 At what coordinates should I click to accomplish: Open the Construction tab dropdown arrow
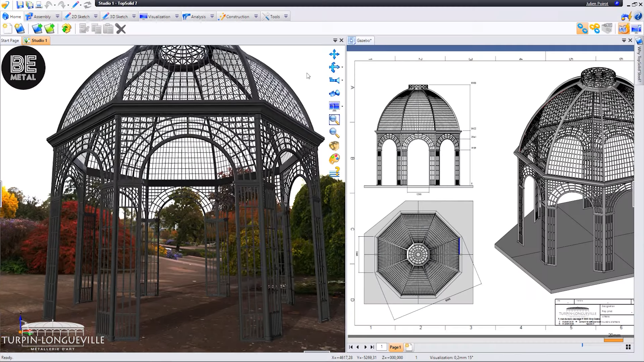(256, 16)
